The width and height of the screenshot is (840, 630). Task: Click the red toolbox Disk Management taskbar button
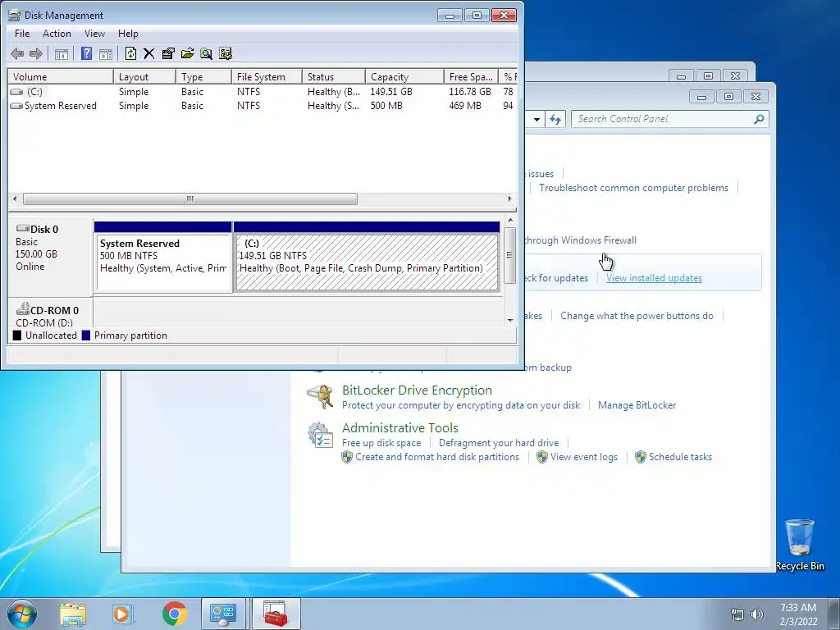coord(276,614)
